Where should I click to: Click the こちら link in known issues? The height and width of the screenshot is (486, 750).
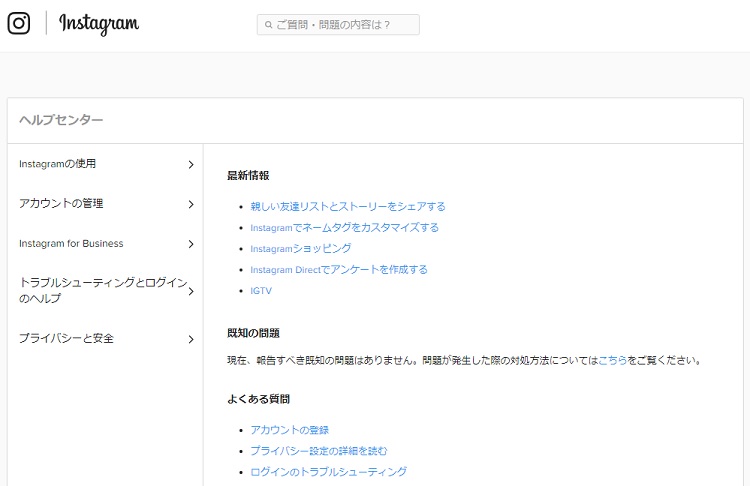coord(612,360)
